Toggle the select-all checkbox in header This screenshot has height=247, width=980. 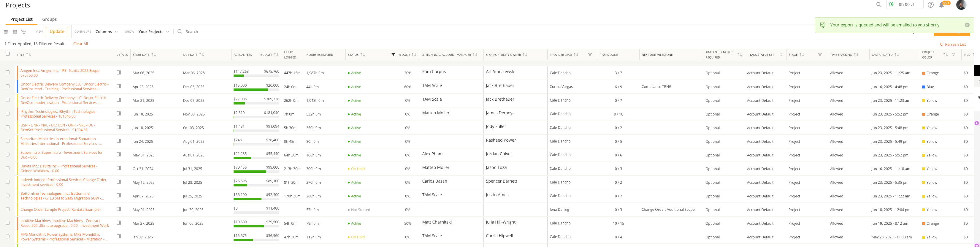point(8,54)
